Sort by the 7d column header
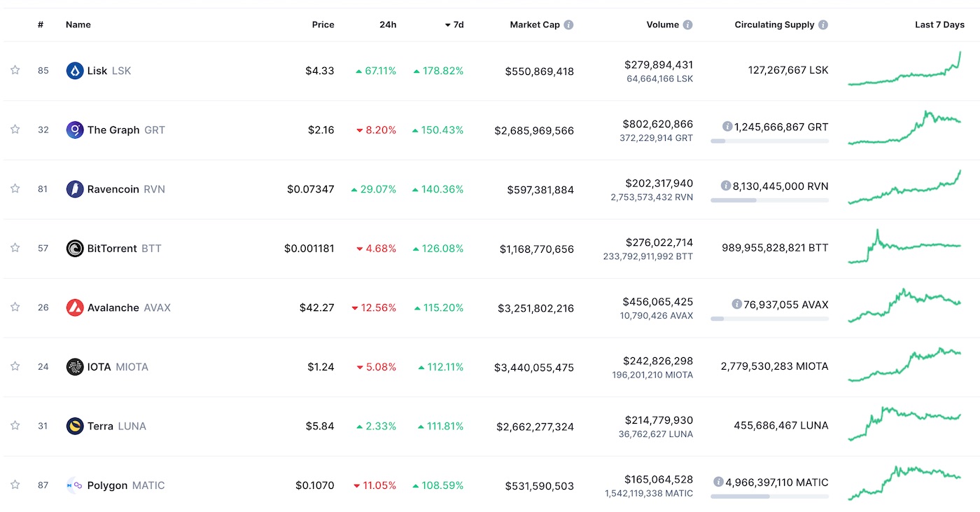The height and width of the screenshot is (512, 980). click(454, 25)
